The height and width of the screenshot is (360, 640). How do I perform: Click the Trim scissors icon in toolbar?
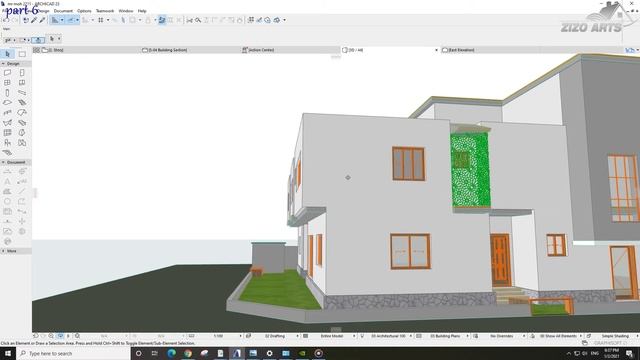(189, 20)
